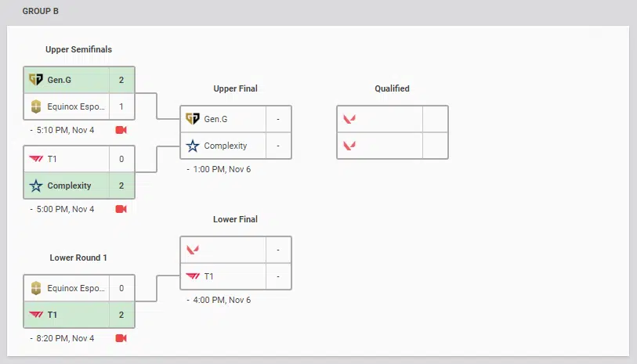637x364 pixels.
Task: Click the 4:00 PM, Nov 6 match time
Action: pyautogui.click(x=222, y=300)
